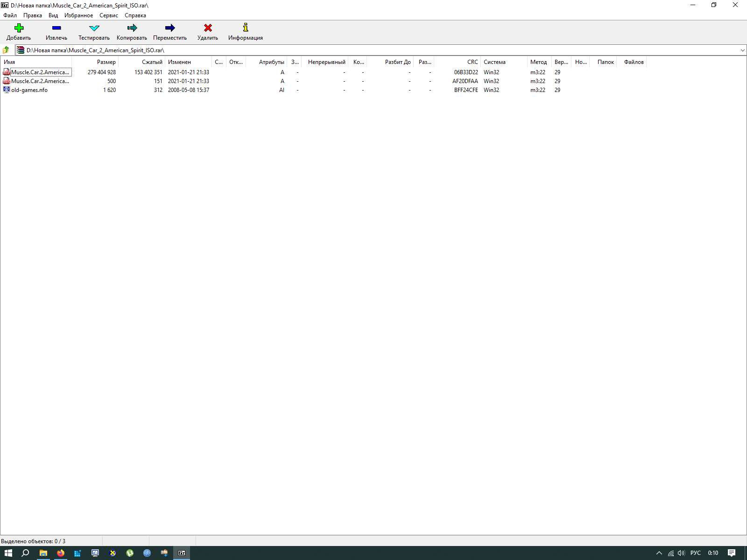The width and height of the screenshot is (747, 560).
Task: Click the Копировать (Copy) toolbar icon
Action: pyautogui.click(x=132, y=28)
